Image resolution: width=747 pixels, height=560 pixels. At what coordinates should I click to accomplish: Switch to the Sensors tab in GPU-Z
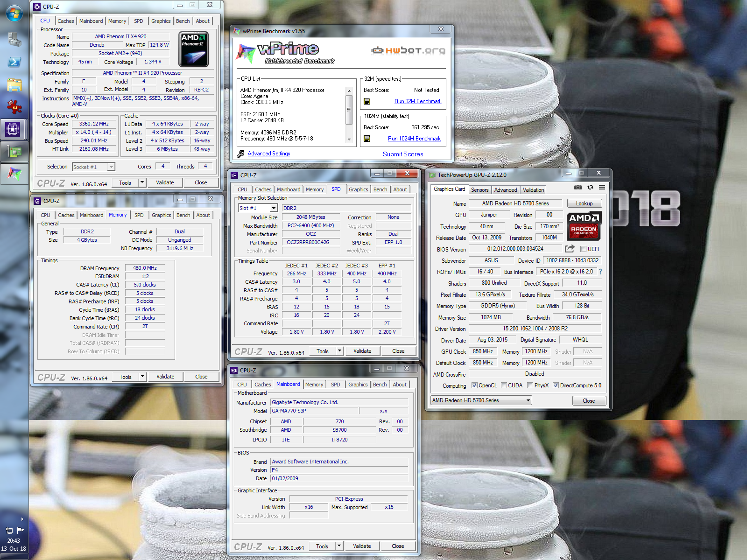(x=479, y=190)
